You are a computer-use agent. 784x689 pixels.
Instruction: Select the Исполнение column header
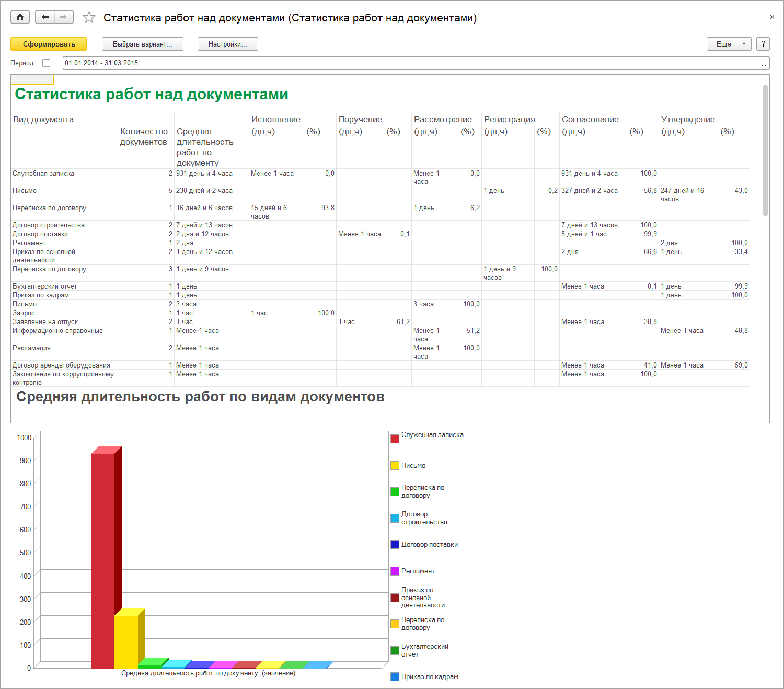[x=276, y=119]
